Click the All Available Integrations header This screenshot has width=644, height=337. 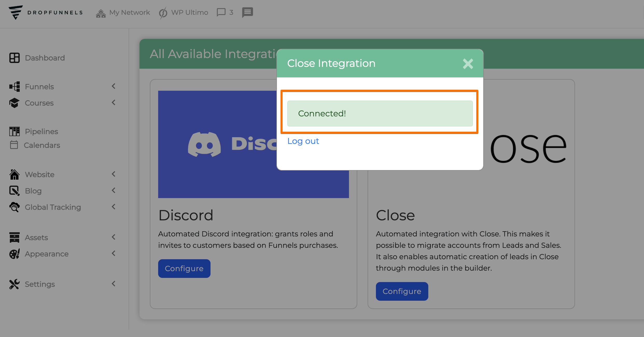214,54
